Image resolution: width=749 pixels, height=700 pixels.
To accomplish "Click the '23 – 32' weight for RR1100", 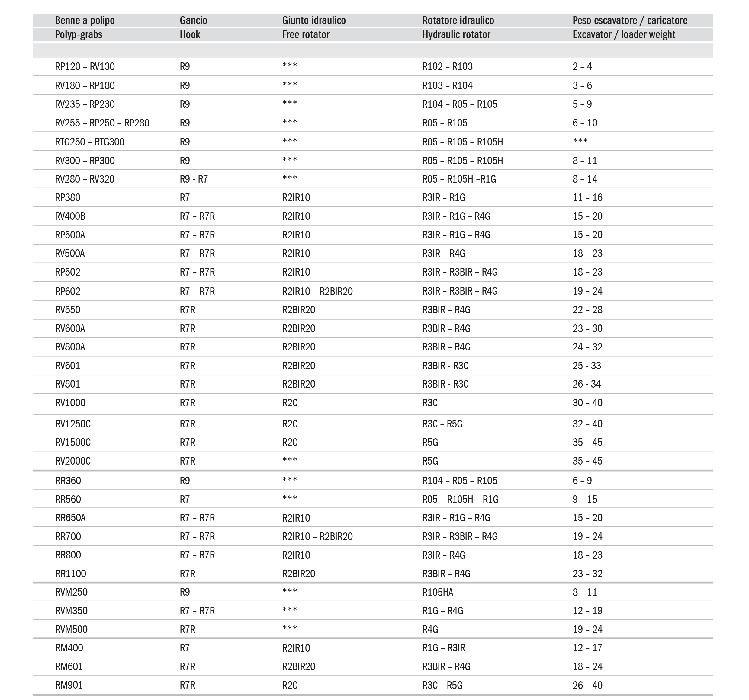I will [x=587, y=574].
